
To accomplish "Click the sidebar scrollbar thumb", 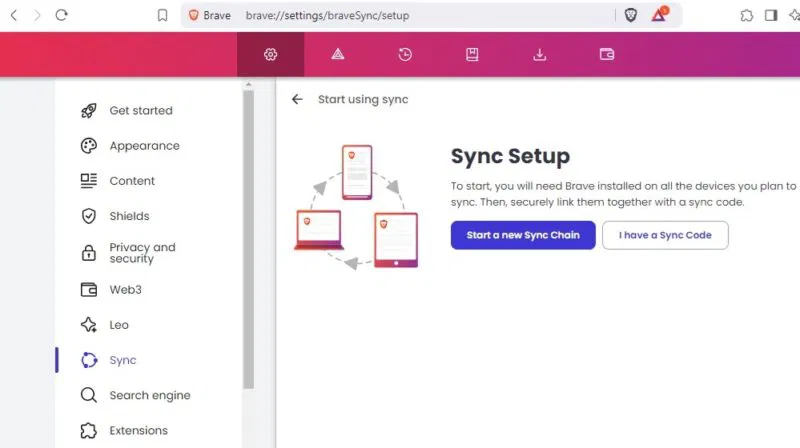I will (x=248, y=240).
